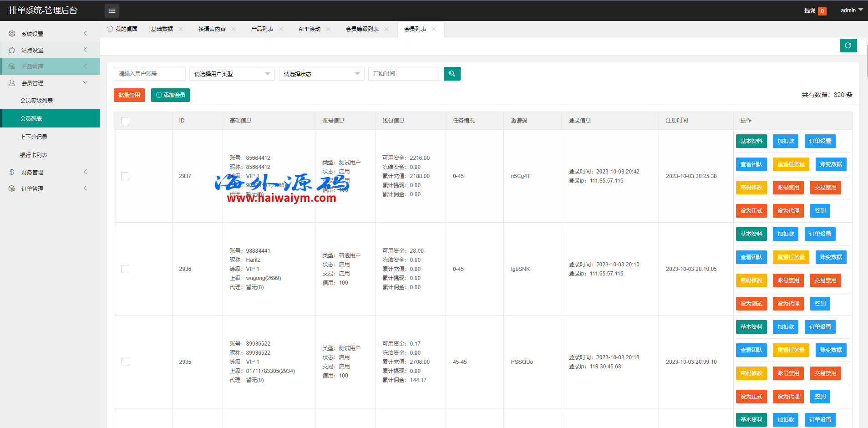Click the 会员管理 user icon in sidebar
This screenshot has width=868, height=428.
pyautogui.click(x=12, y=83)
